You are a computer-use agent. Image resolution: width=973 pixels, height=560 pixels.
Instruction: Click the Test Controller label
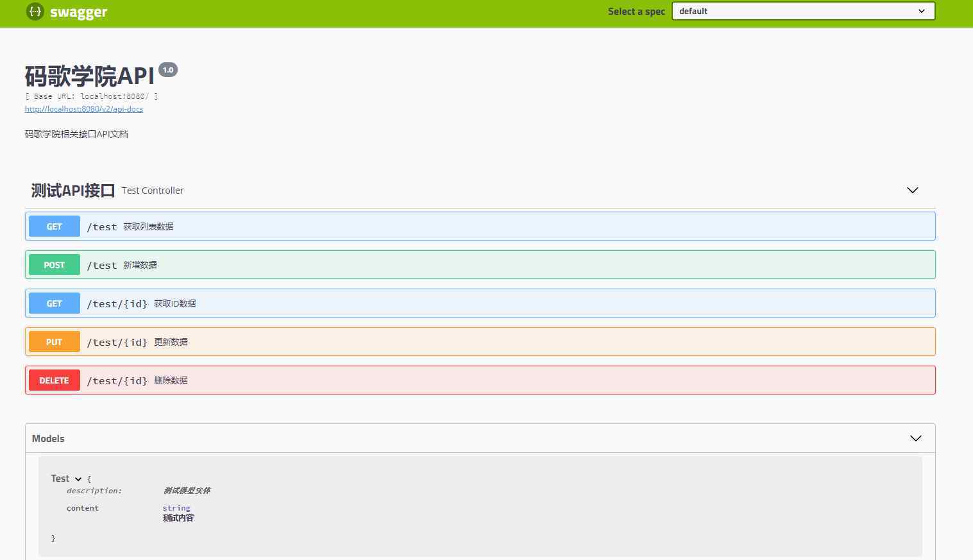(153, 191)
